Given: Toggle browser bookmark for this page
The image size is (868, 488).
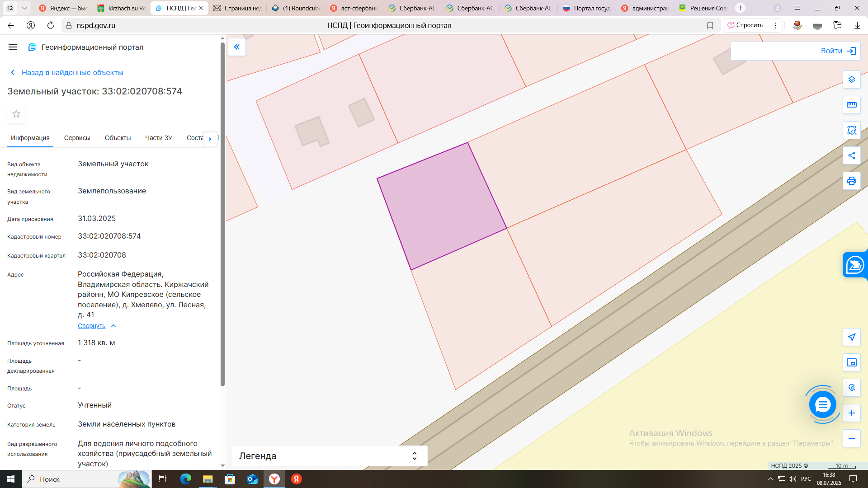Looking at the screenshot, I should [x=710, y=25].
